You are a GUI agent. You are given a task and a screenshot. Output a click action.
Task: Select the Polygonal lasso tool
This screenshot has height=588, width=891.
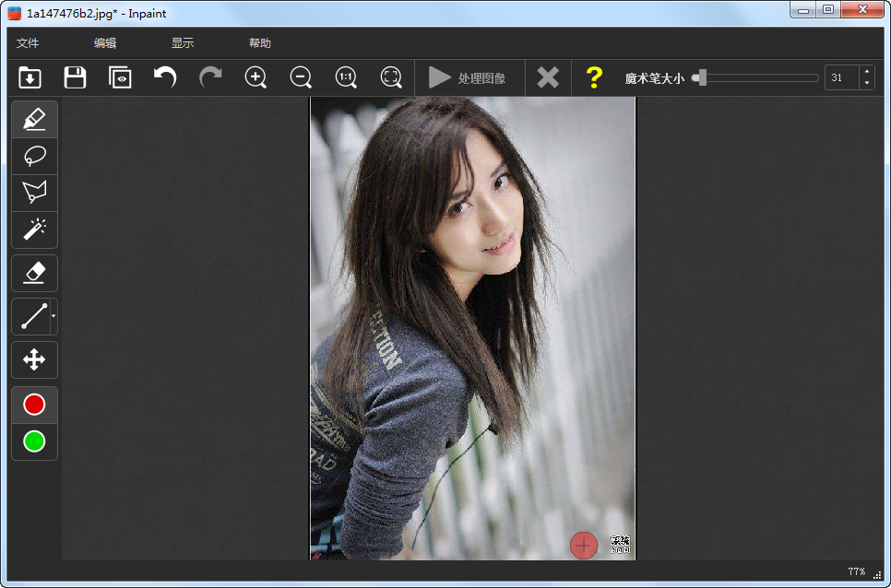coord(34,193)
